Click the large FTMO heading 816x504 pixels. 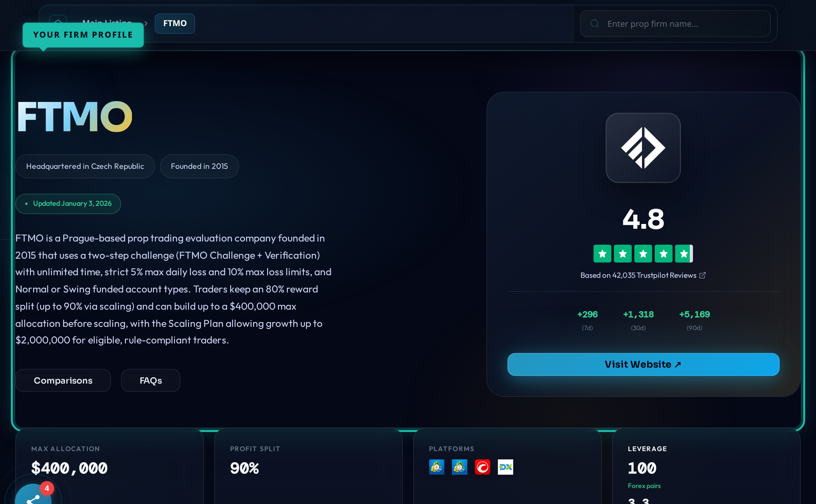[x=75, y=117]
